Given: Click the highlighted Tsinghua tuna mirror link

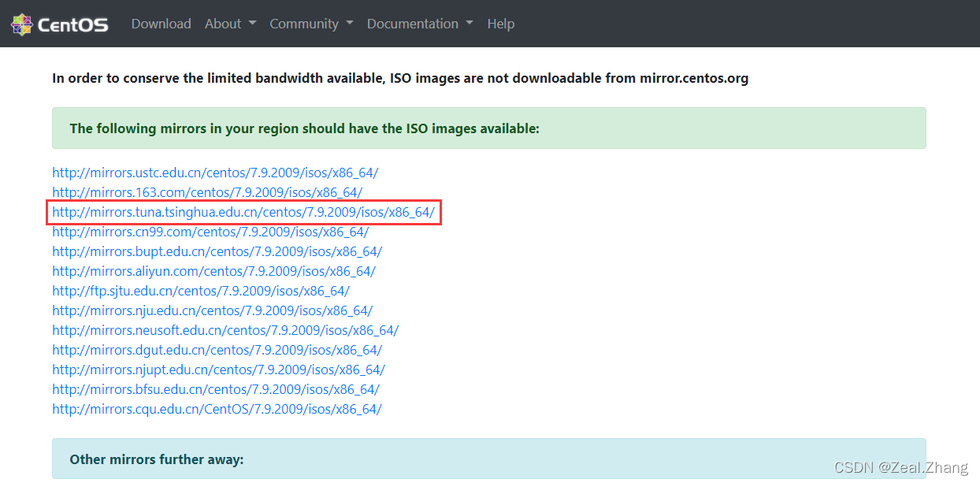Looking at the screenshot, I should tap(243, 212).
